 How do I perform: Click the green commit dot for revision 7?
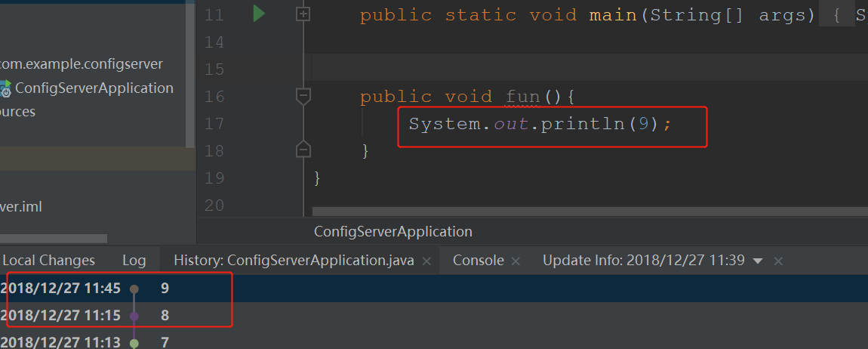(134, 342)
